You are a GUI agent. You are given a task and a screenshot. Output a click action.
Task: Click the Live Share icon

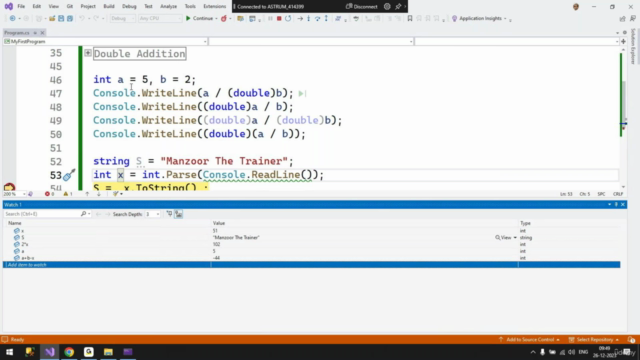[622, 18]
